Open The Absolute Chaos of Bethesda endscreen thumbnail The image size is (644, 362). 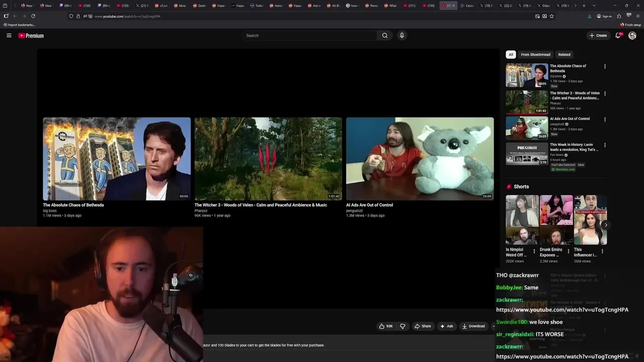coord(117,159)
